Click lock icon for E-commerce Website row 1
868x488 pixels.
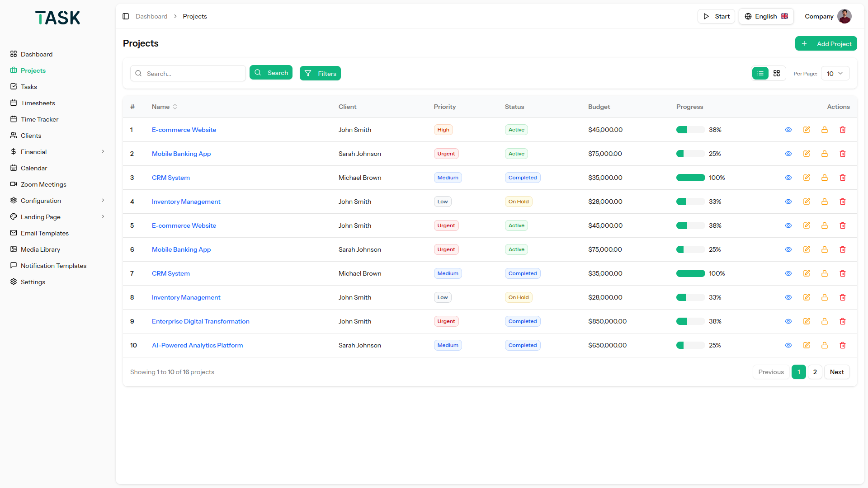pos(825,130)
